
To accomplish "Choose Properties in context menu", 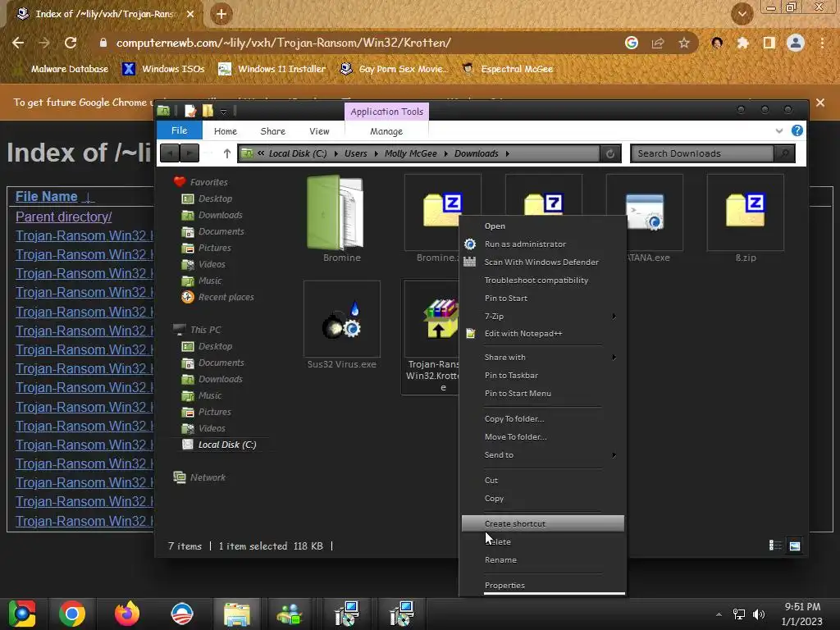I will coord(543,586).
